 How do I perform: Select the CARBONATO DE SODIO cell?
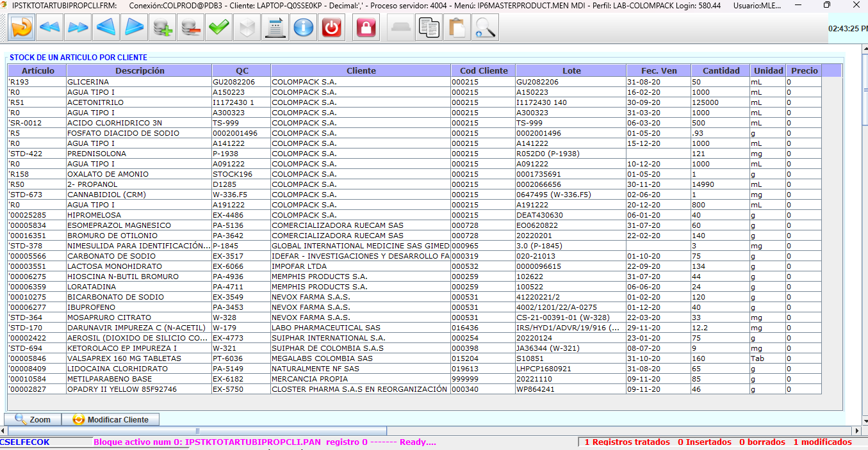click(140, 256)
